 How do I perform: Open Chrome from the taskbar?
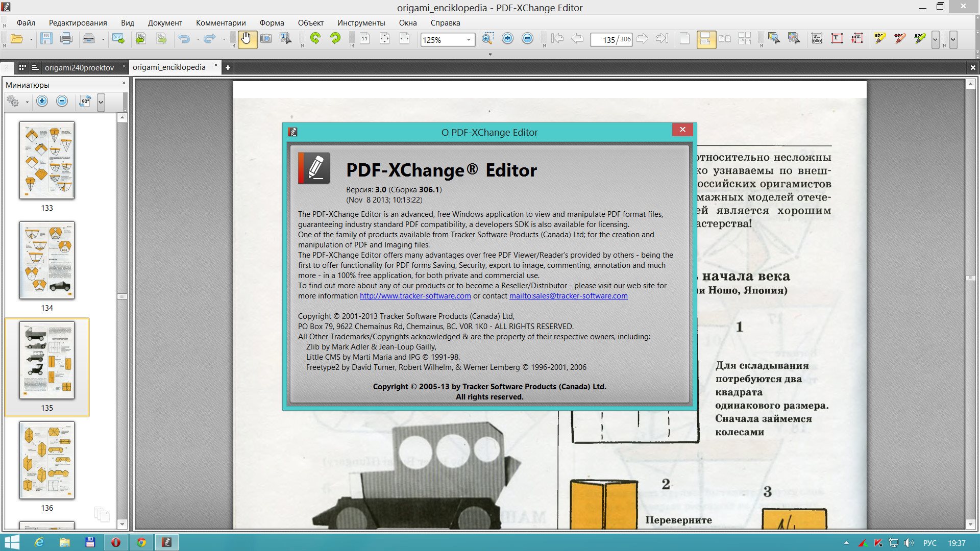coord(141,542)
